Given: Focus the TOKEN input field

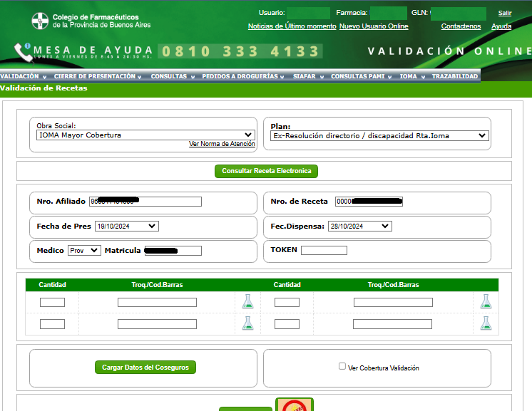Looking at the screenshot, I should (324, 251).
